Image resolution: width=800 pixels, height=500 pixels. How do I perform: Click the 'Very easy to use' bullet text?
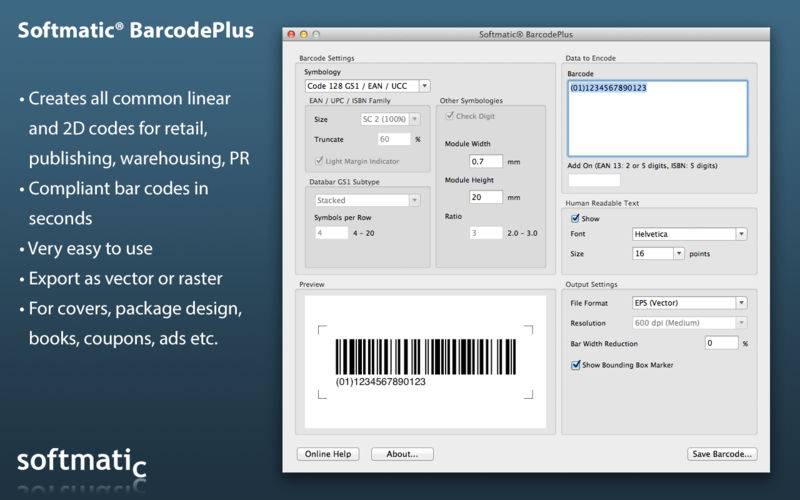tap(90, 248)
